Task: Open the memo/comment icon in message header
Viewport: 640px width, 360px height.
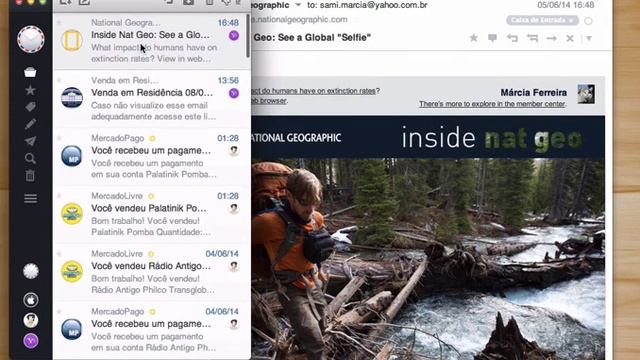Action: click(x=493, y=38)
